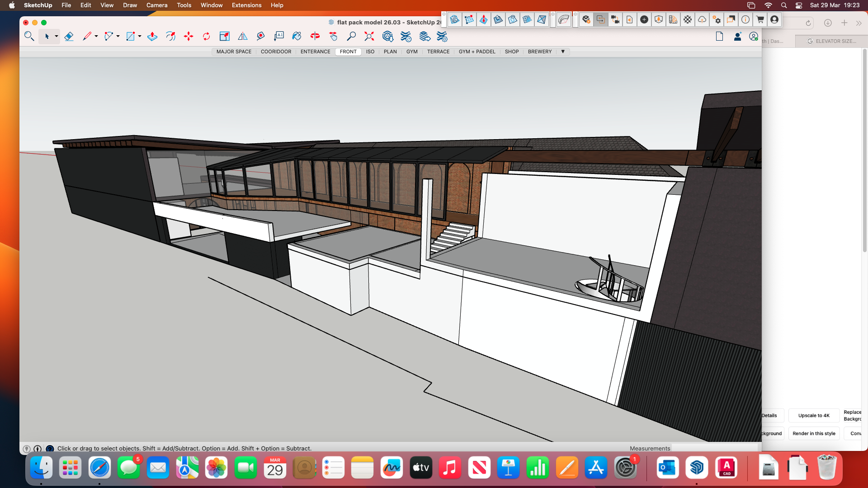Select the Rotate tool
868x488 pixels.
click(207, 37)
